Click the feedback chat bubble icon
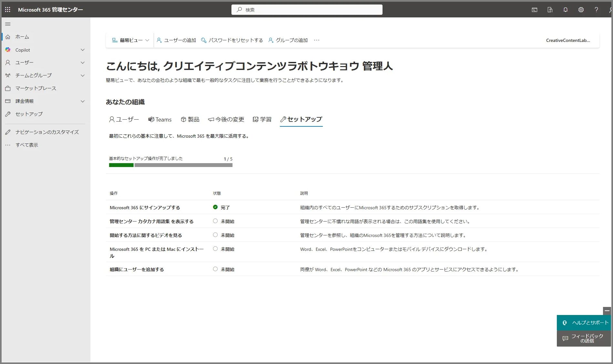 coord(565,339)
